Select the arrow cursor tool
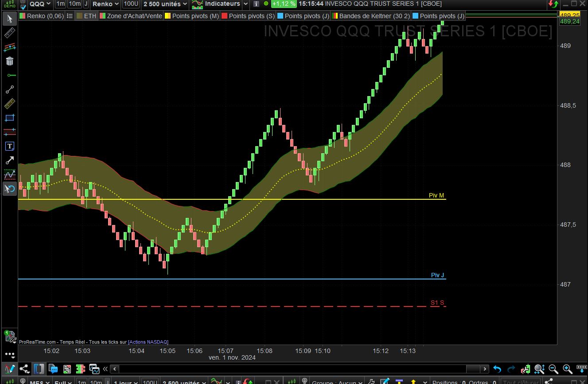The image size is (588, 384). (9, 19)
